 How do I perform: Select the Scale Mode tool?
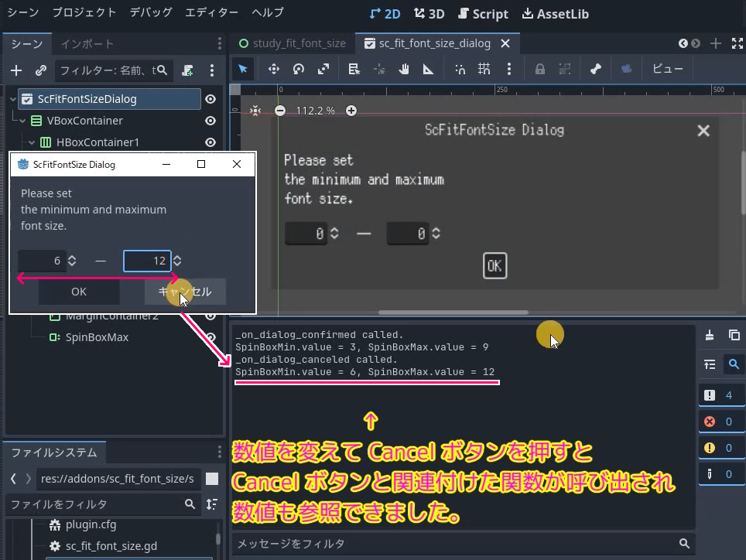(323, 69)
